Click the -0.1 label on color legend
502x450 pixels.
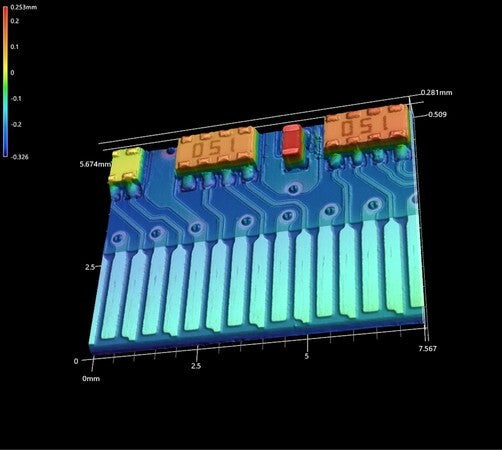(x=16, y=99)
